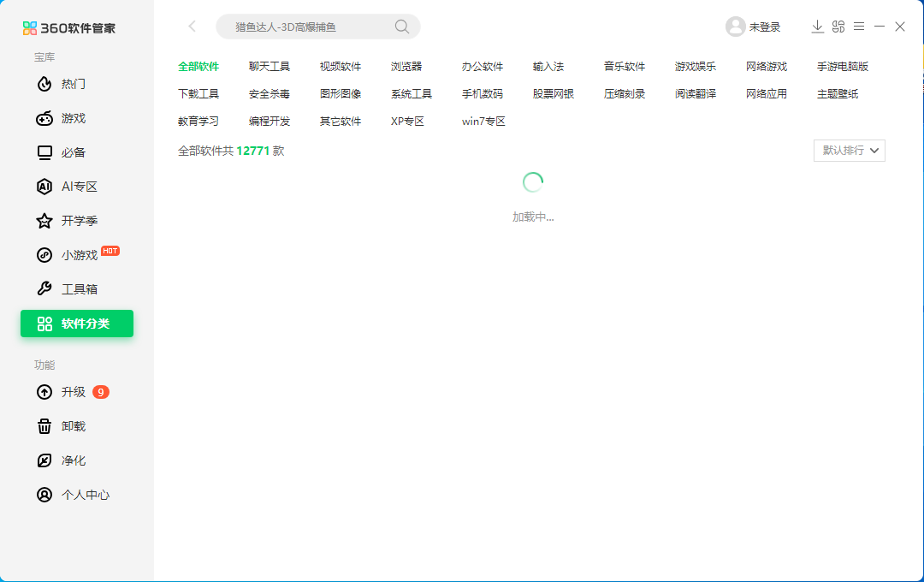Select the 编程开发 category

click(269, 122)
